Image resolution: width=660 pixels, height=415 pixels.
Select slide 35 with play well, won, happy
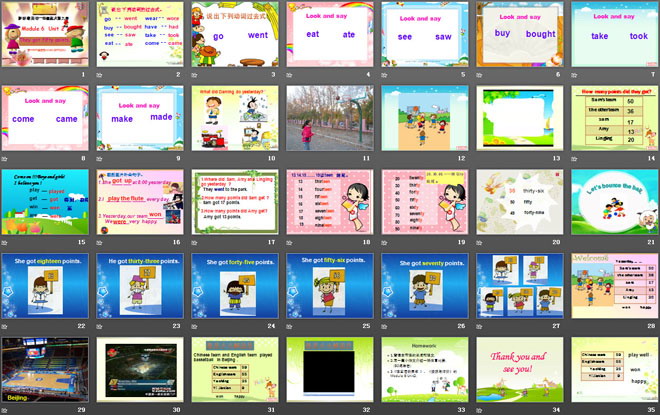tap(615, 369)
